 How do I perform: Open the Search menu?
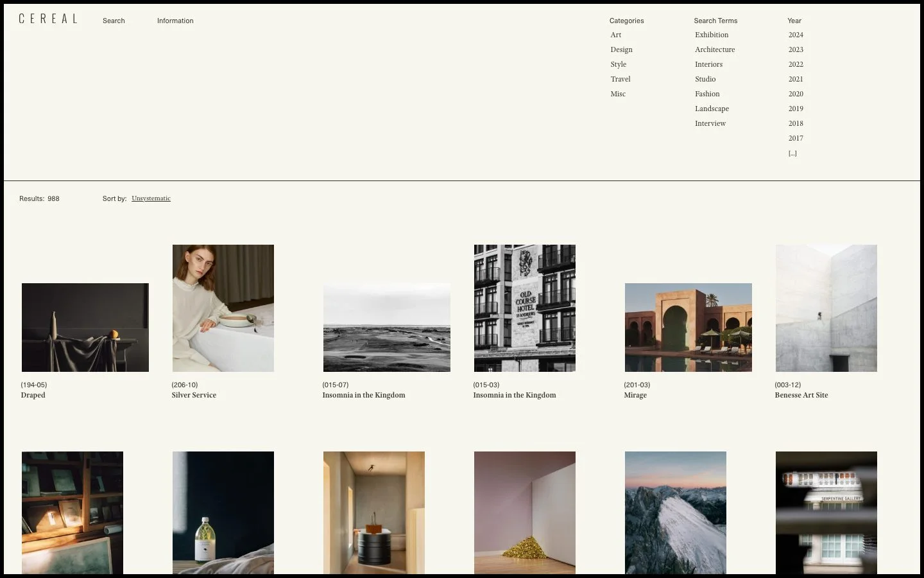pos(114,21)
